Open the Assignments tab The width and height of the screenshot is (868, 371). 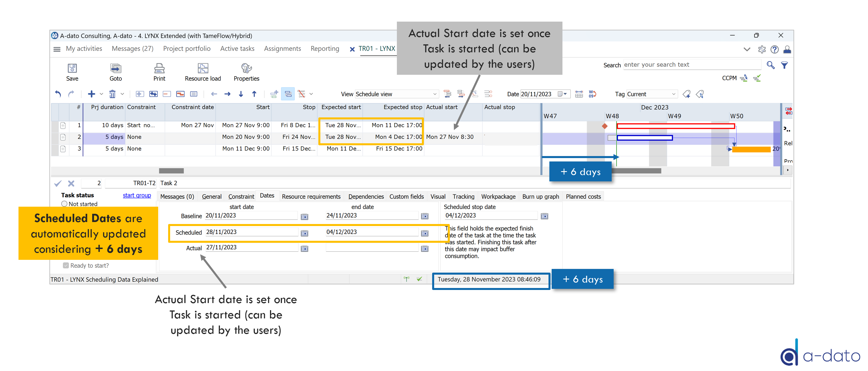coord(283,49)
